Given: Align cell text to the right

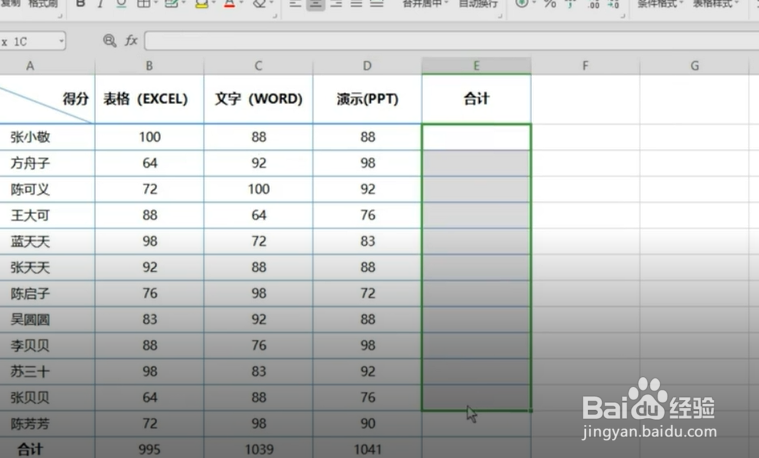Looking at the screenshot, I should [336, 4].
